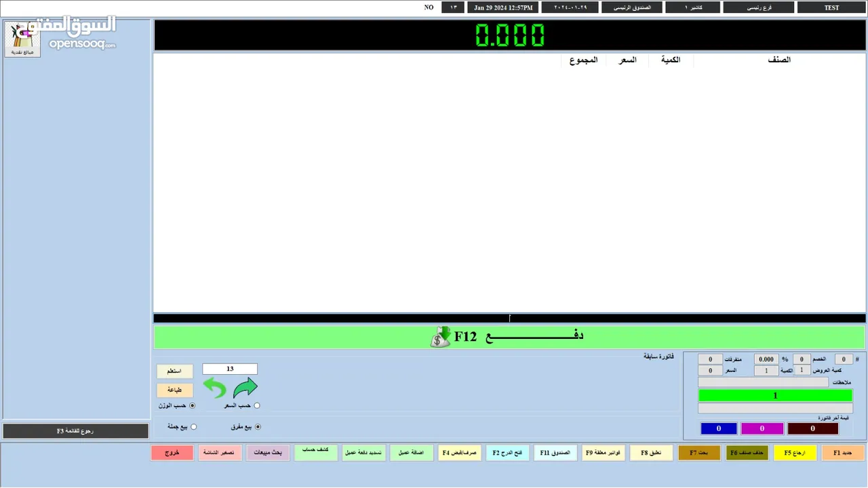The image size is (868, 488).
Task: Click the NO label in top bar
Action: [429, 7]
